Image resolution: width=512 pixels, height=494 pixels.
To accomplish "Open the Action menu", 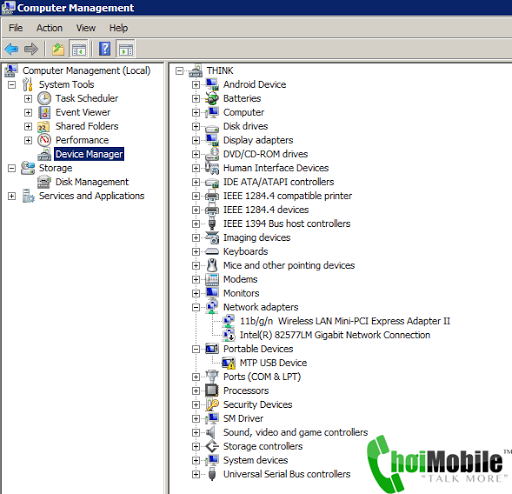I will point(49,28).
